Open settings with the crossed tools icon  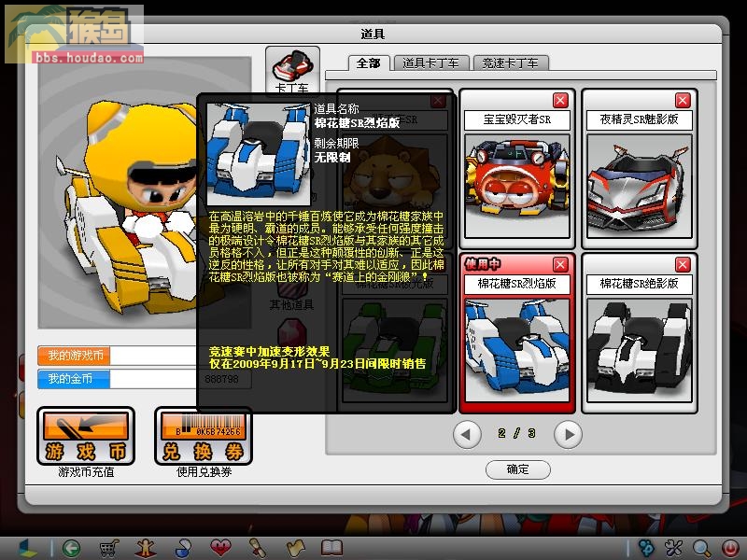[x=673, y=549]
